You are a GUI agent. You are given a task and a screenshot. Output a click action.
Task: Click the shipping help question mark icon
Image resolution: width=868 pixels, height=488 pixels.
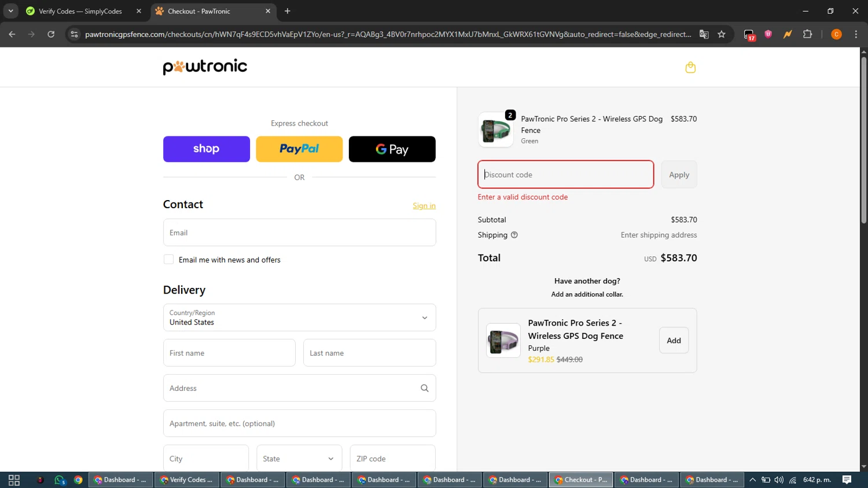[x=514, y=235]
